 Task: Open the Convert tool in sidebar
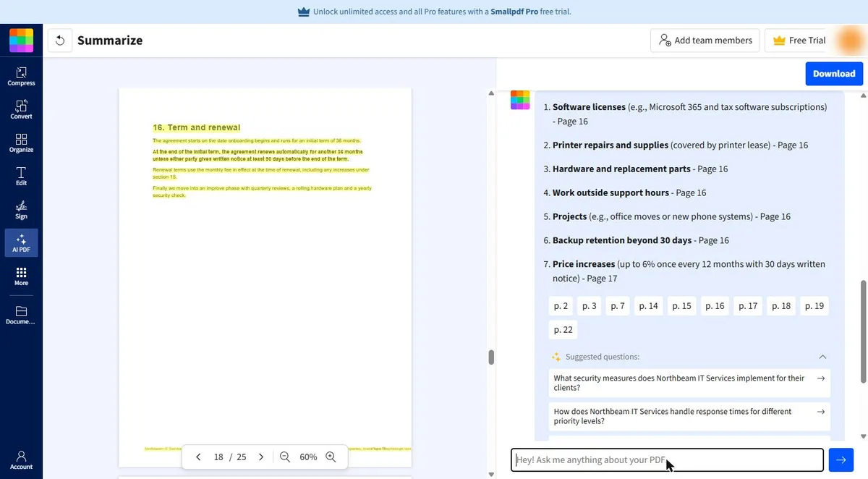[x=21, y=109]
